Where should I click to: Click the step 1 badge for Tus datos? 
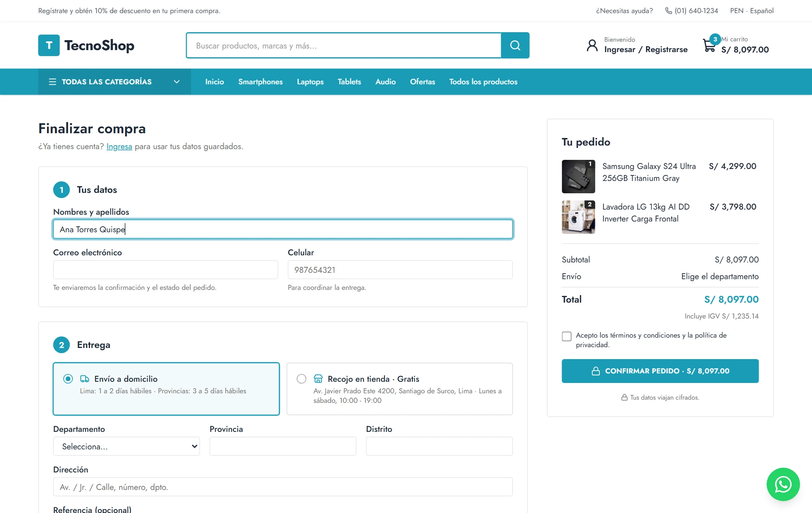[x=61, y=190]
